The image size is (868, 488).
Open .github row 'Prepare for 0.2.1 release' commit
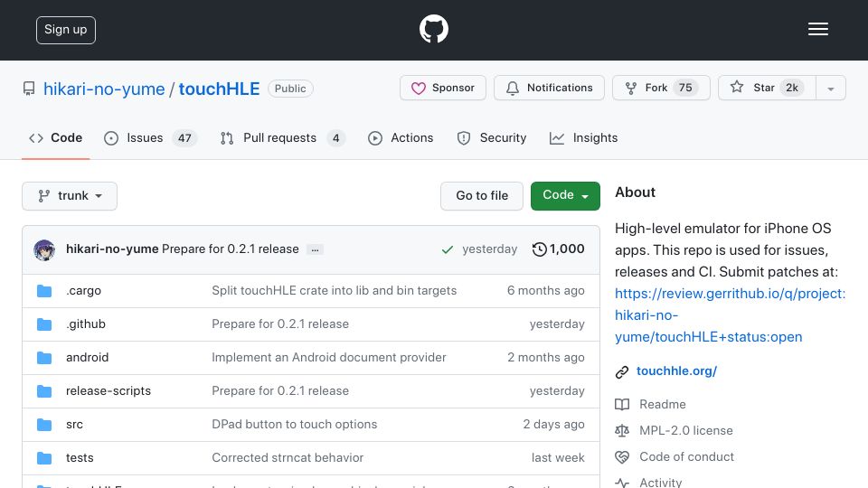click(280, 324)
